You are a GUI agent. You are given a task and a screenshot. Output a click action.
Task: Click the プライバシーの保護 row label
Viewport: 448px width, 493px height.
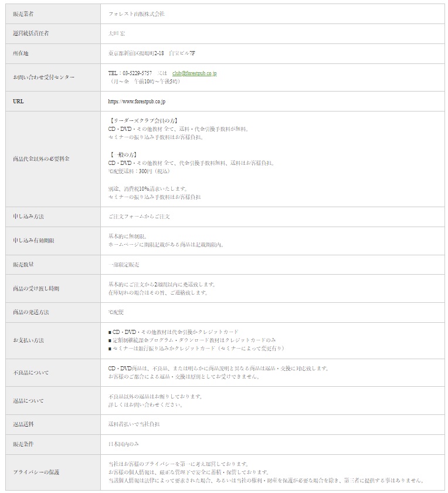pos(36,472)
